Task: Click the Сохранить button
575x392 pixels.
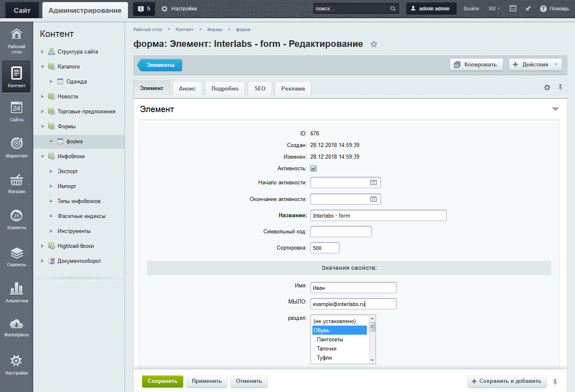Action: [162, 381]
